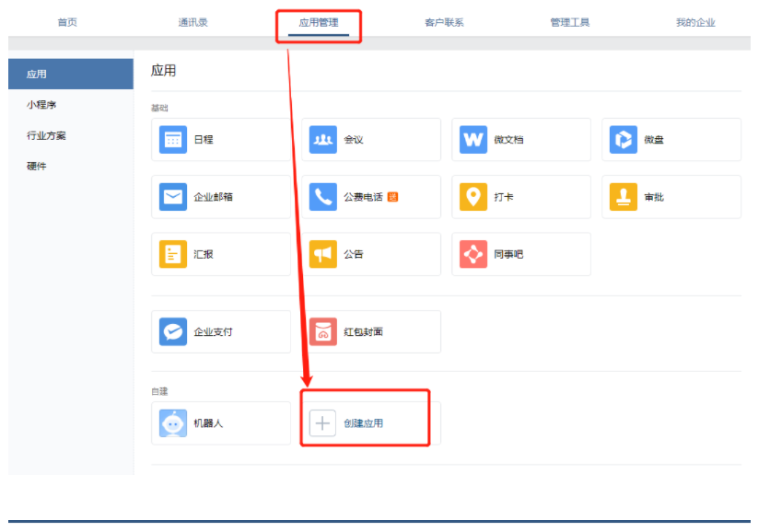770x532 pixels.
Task: Open 行业方案 in the sidebar
Action: [46, 135]
